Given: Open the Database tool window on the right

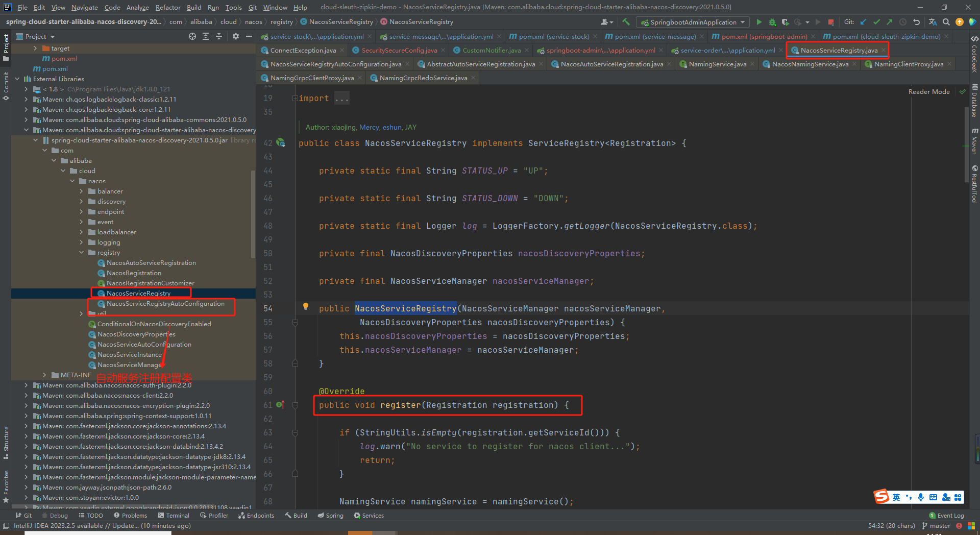Looking at the screenshot, I should click(974, 100).
